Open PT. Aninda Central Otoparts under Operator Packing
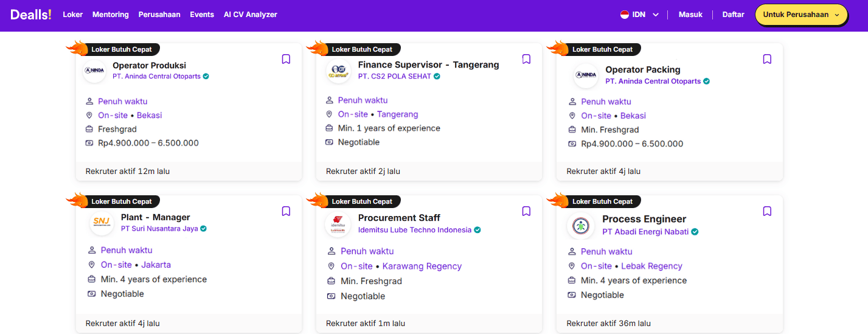Screen dimensions: 868x334 [x=653, y=82]
